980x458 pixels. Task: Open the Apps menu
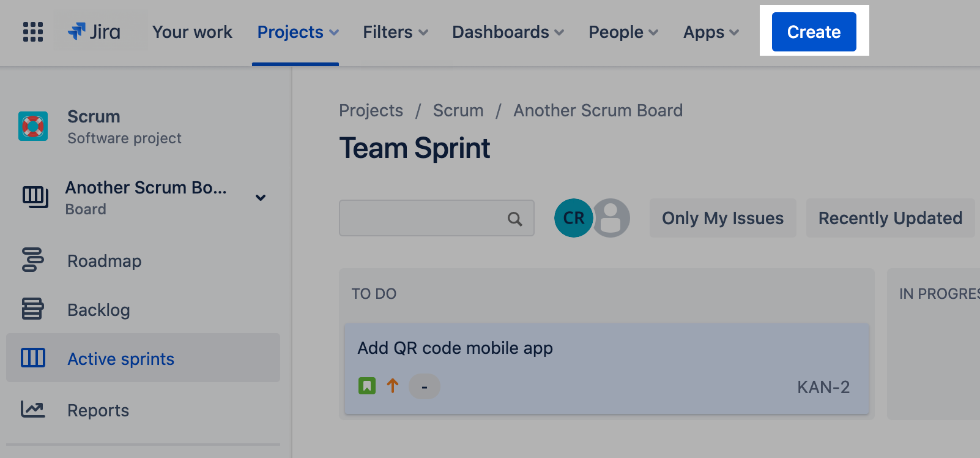tap(710, 32)
